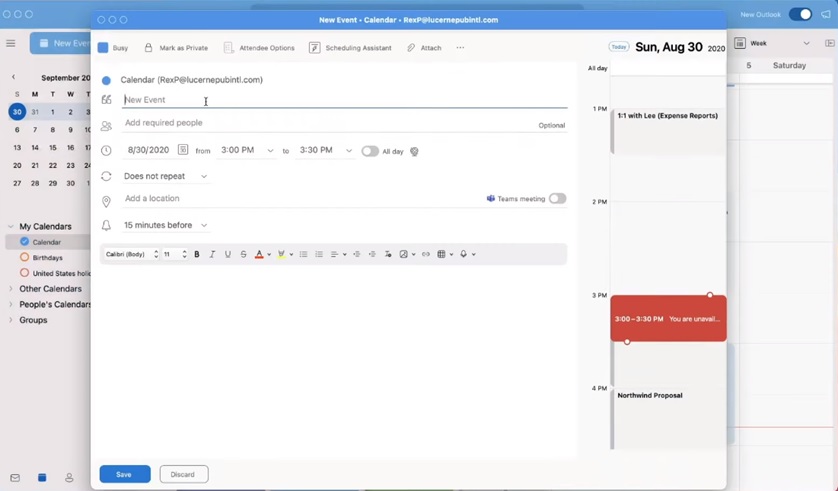Clear text formatting
Screen dimensions: 838x491
388,254
